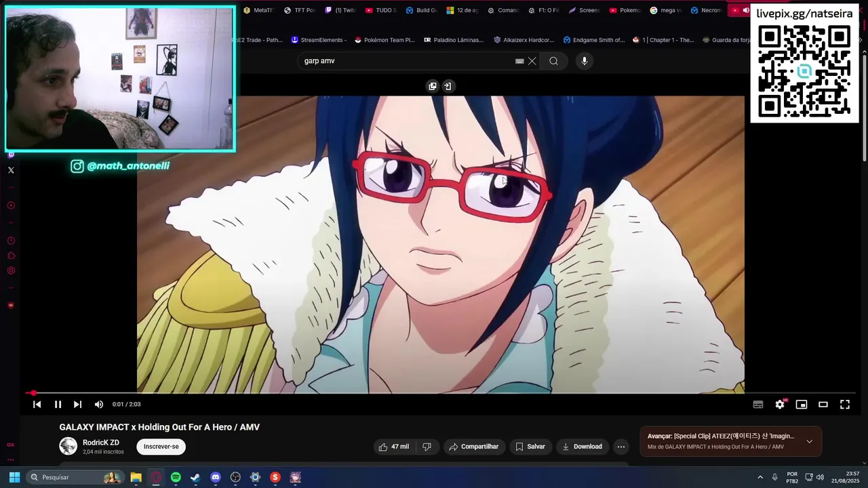Switch to the Comanc browser tab
The image size is (868, 488).
point(503,10)
